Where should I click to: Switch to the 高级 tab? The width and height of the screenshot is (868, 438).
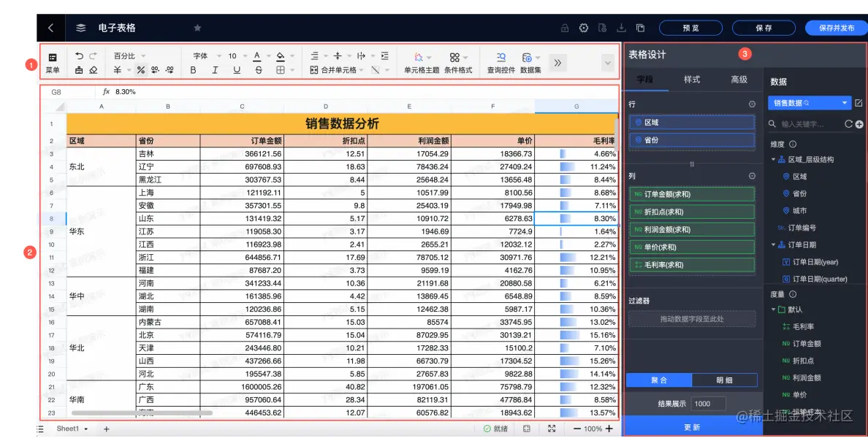pos(739,80)
